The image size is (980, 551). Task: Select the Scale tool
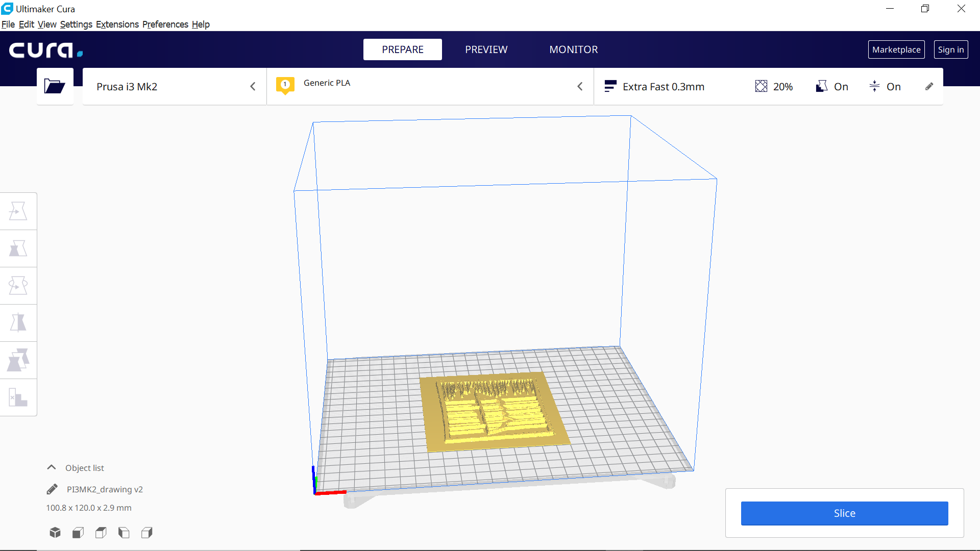point(18,248)
